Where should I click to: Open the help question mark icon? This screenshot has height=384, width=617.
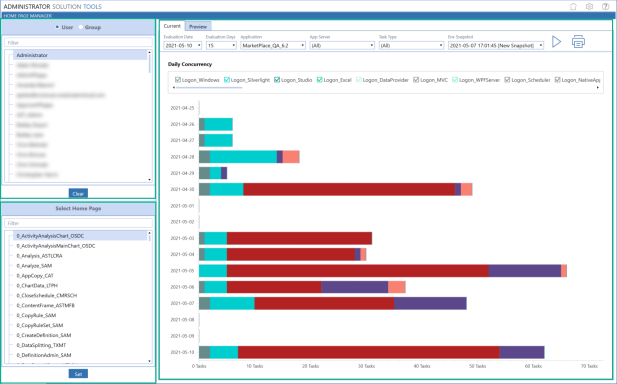(x=606, y=6)
